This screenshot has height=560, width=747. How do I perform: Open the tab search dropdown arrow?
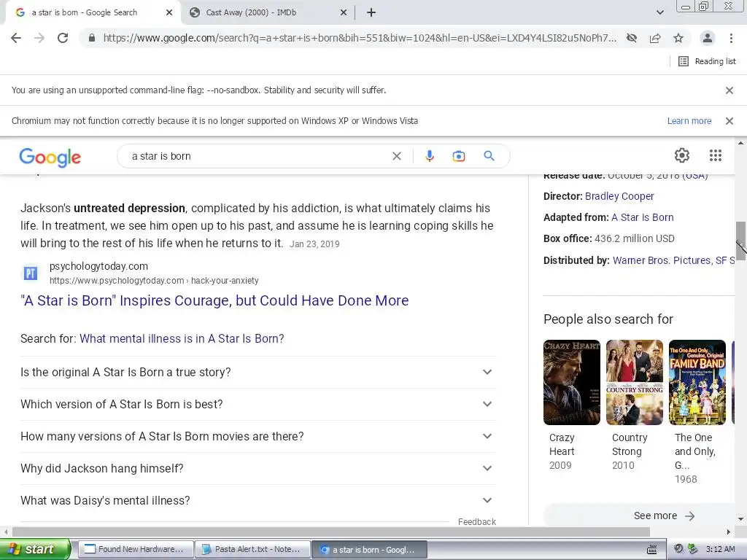coord(659,13)
